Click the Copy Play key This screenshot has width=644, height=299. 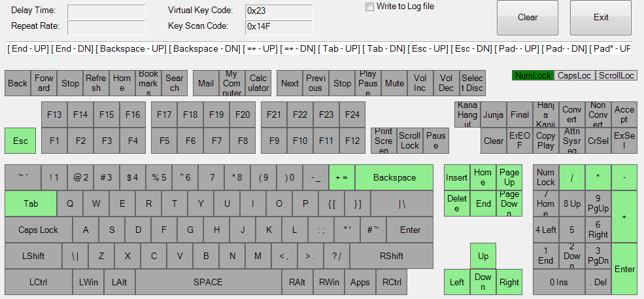pos(546,141)
